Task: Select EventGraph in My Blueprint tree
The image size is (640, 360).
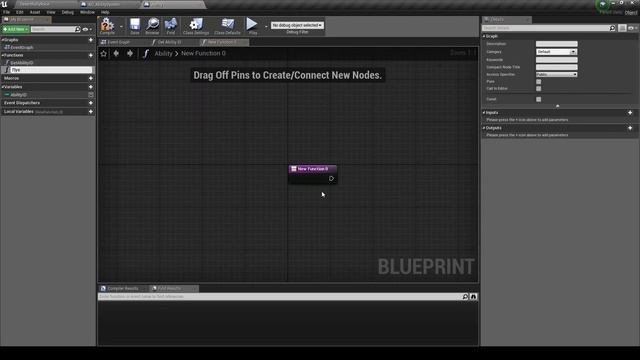Action: pyautogui.click(x=22, y=47)
